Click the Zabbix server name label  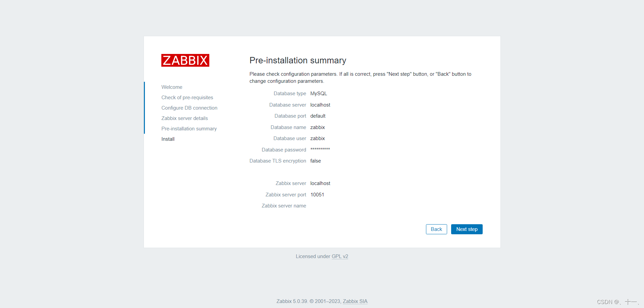[284, 206]
